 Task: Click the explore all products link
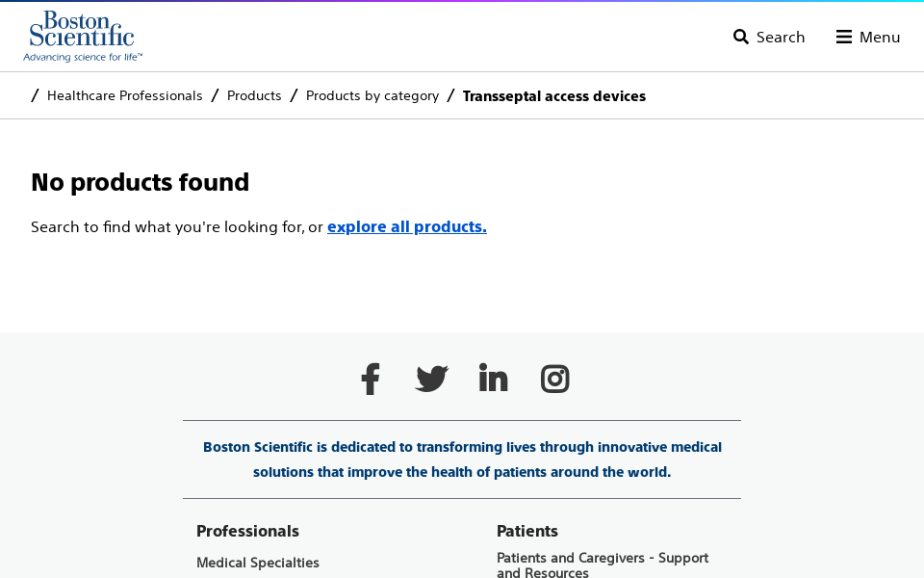click(x=406, y=226)
